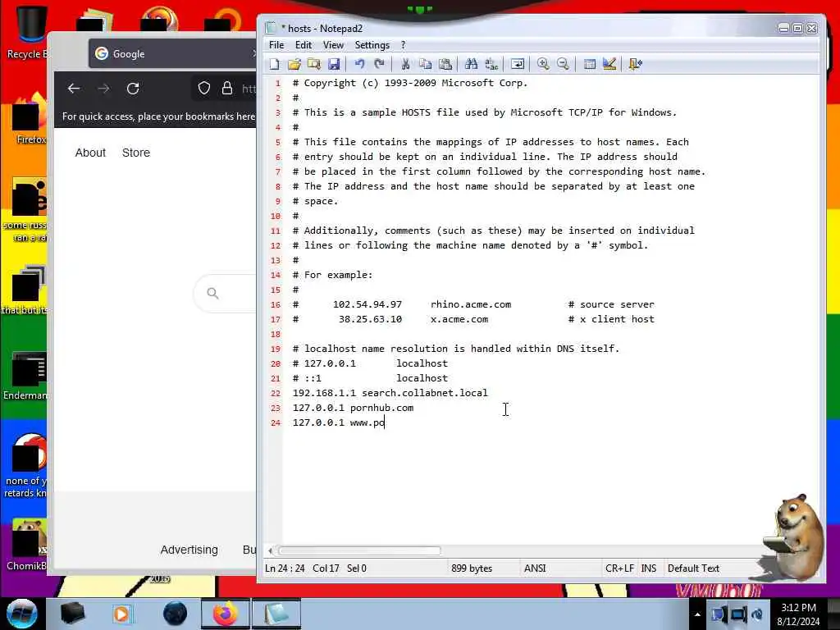
Task: Click the 'Default Text' scheme status cell
Action: (x=693, y=568)
